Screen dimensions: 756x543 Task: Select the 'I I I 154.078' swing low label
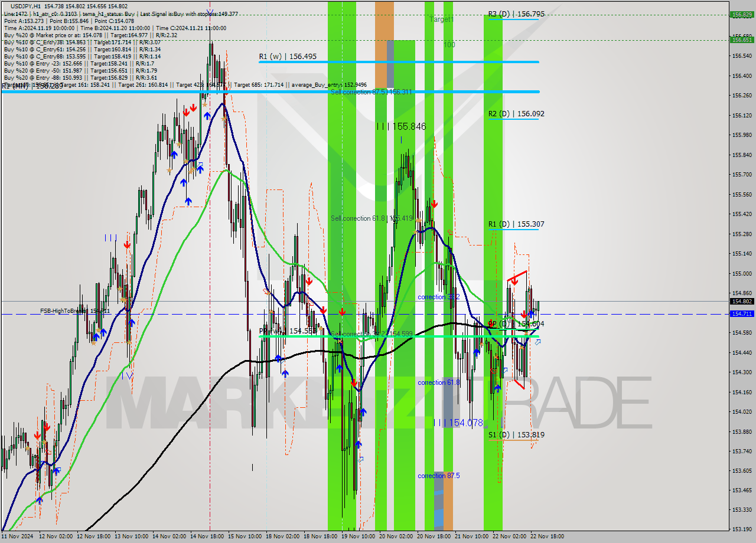[458, 423]
